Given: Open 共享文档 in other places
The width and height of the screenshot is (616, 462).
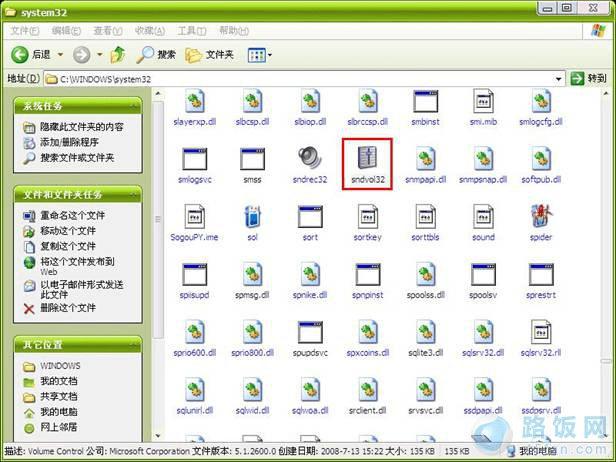Looking at the screenshot, I should click(59, 396).
